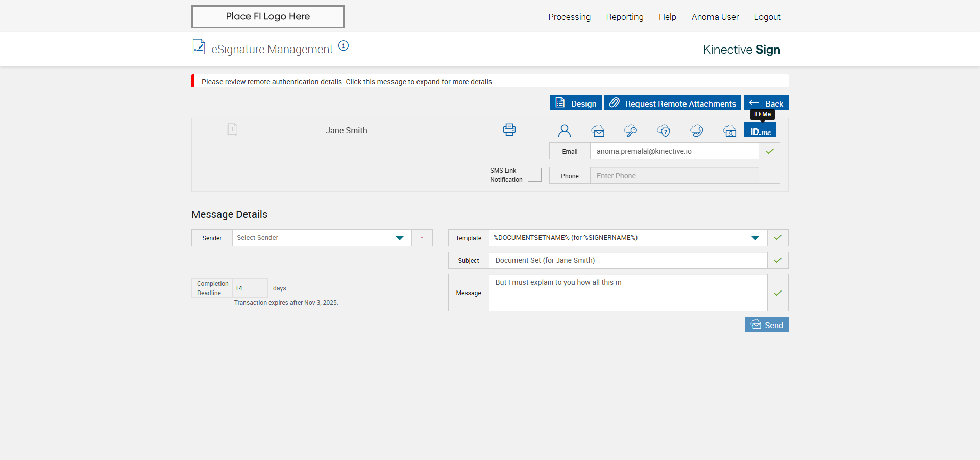Choose the cloud envelope email authentication icon

tap(598, 131)
